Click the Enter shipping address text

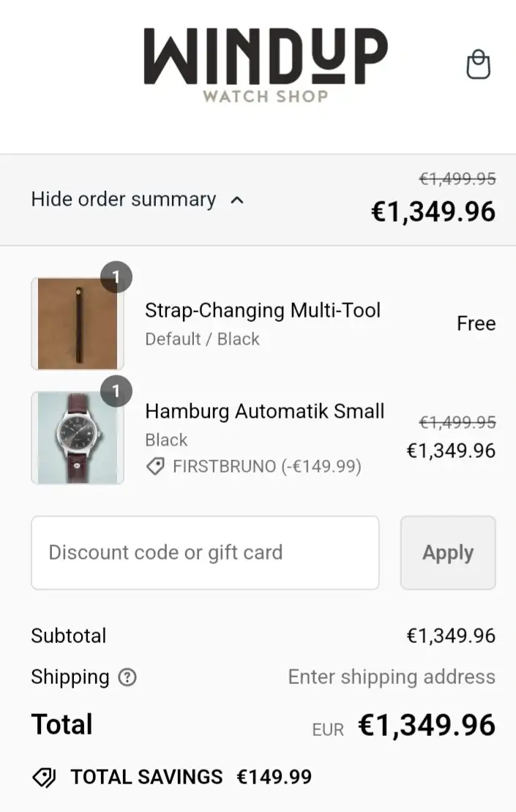point(392,677)
